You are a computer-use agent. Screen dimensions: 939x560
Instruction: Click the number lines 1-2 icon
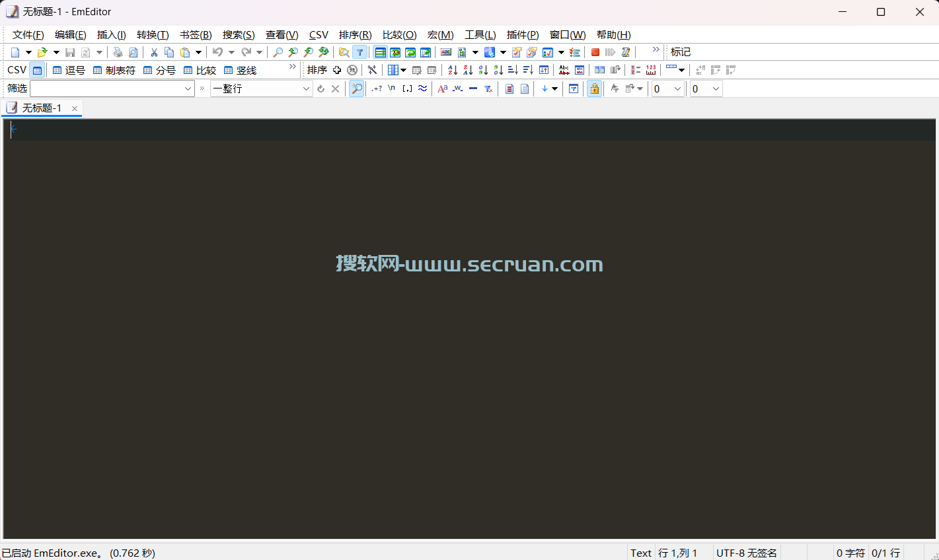point(636,70)
